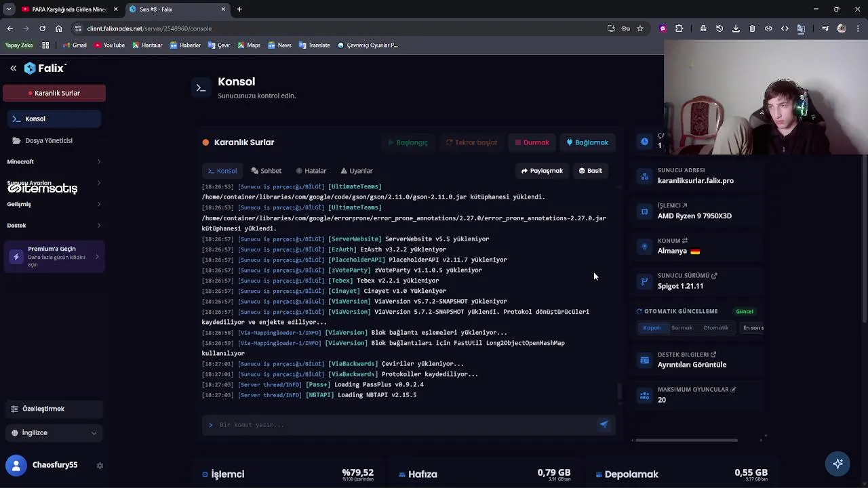Open the İşlemci external link arrow

(x=684, y=205)
